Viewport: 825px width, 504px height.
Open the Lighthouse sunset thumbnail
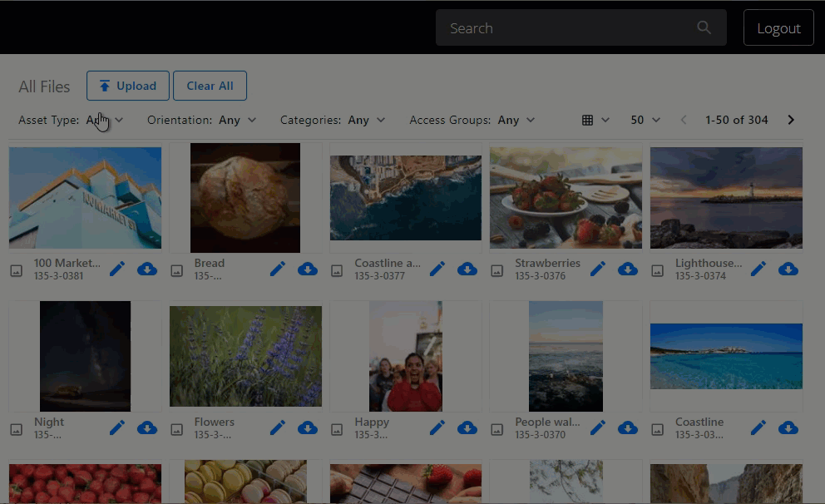click(727, 198)
